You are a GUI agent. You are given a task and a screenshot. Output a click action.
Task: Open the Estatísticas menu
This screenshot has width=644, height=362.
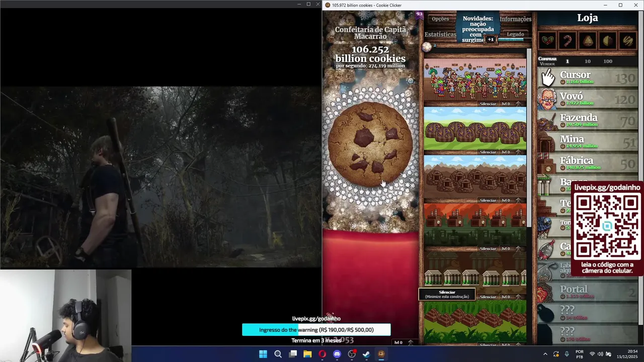[440, 35]
